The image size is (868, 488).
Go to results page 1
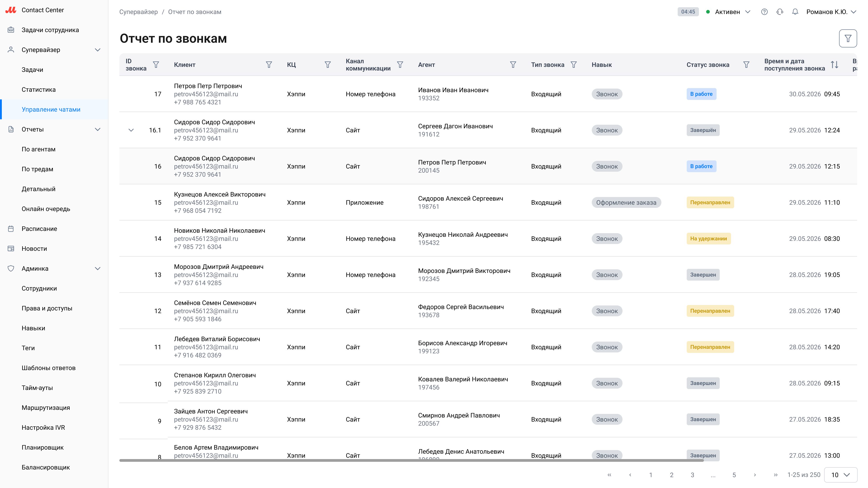click(651, 475)
